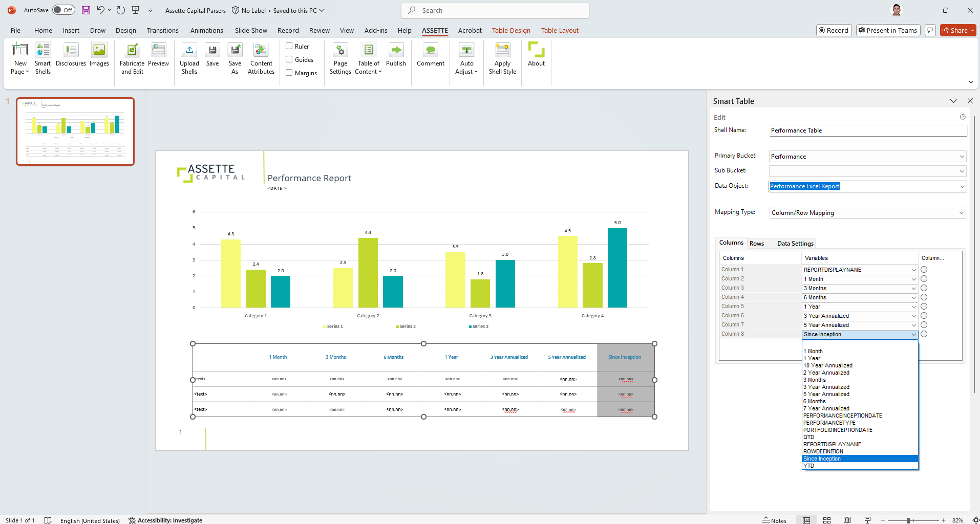Viewport: 980px width, 524px height.
Task: Open the File menu
Action: (x=16, y=30)
